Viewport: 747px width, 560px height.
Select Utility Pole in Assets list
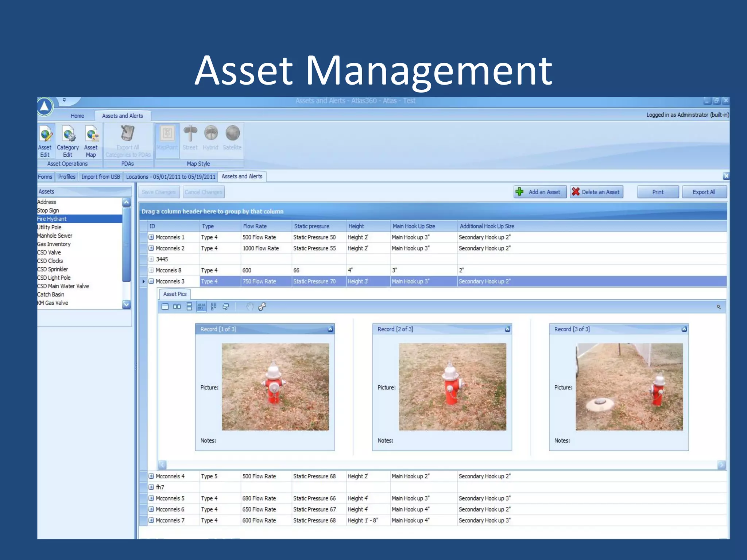tap(50, 227)
